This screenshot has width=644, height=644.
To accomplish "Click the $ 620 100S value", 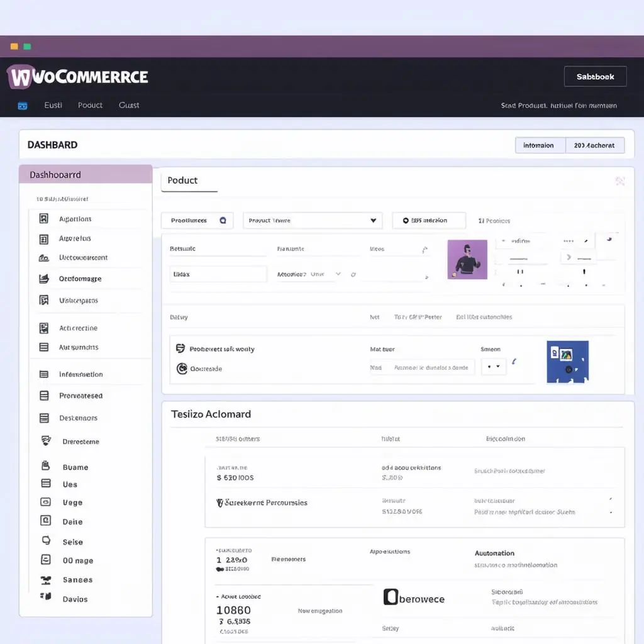I will coord(235,478).
